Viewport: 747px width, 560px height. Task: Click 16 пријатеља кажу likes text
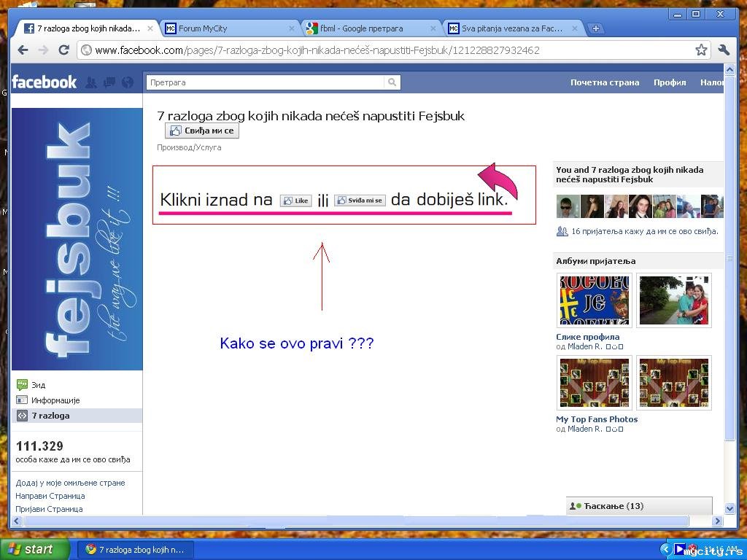click(644, 231)
